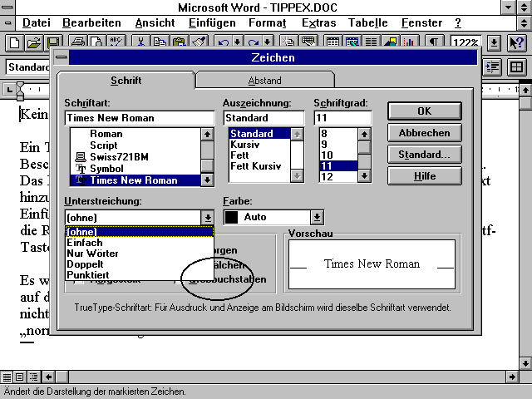Click the Cut scissors toolbar icon
532x399 pixels.
(141, 42)
